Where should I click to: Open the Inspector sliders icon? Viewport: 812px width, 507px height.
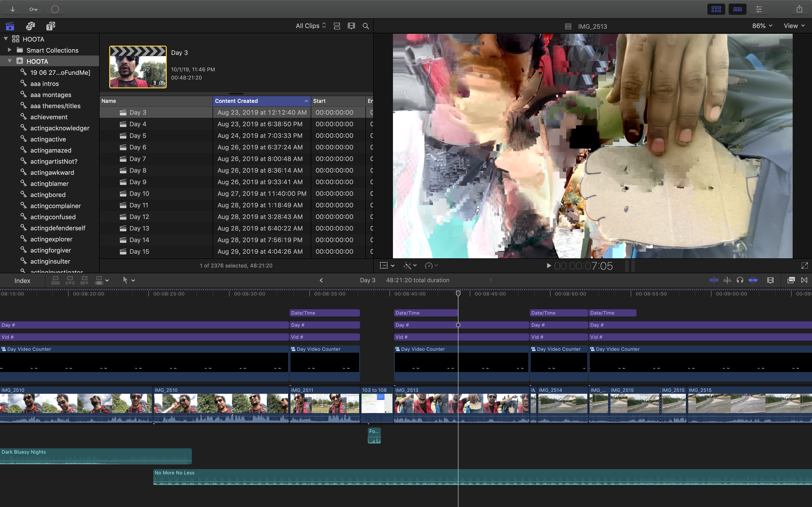click(x=759, y=9)
